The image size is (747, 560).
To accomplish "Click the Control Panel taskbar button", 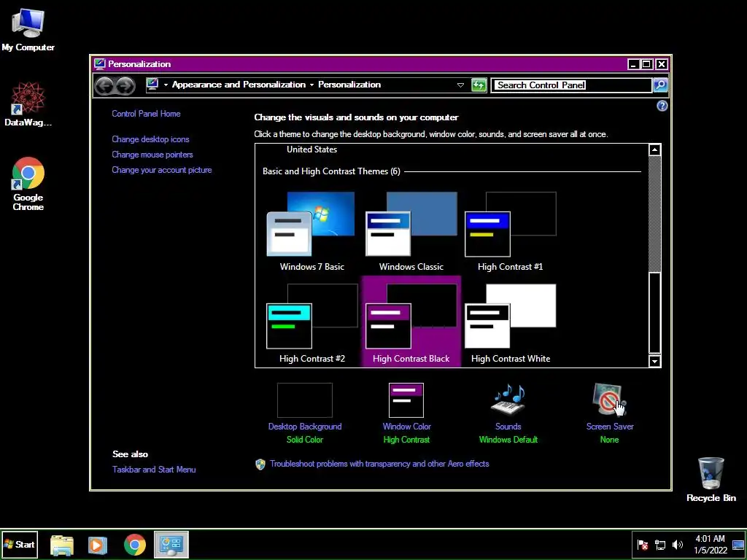I will 171,545.
